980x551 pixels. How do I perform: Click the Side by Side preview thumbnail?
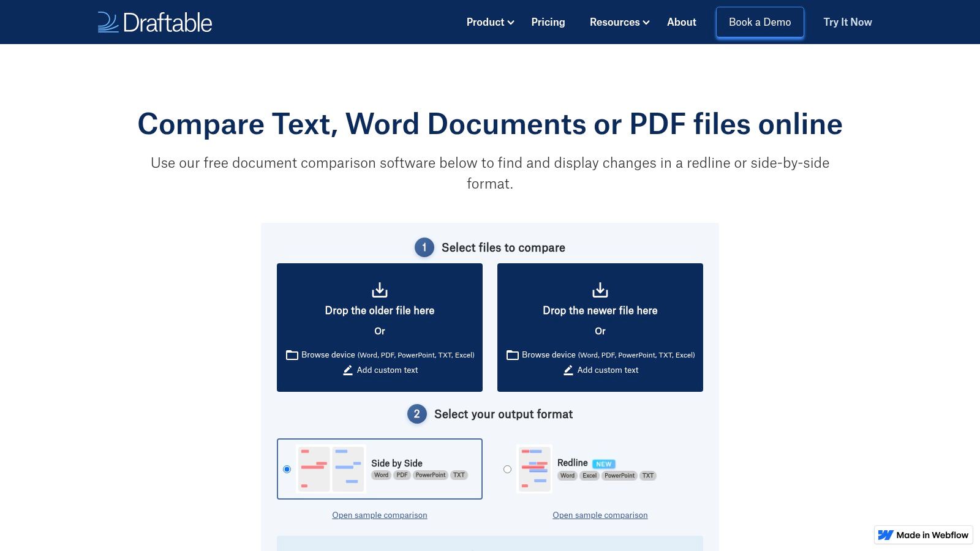point(331,468)
